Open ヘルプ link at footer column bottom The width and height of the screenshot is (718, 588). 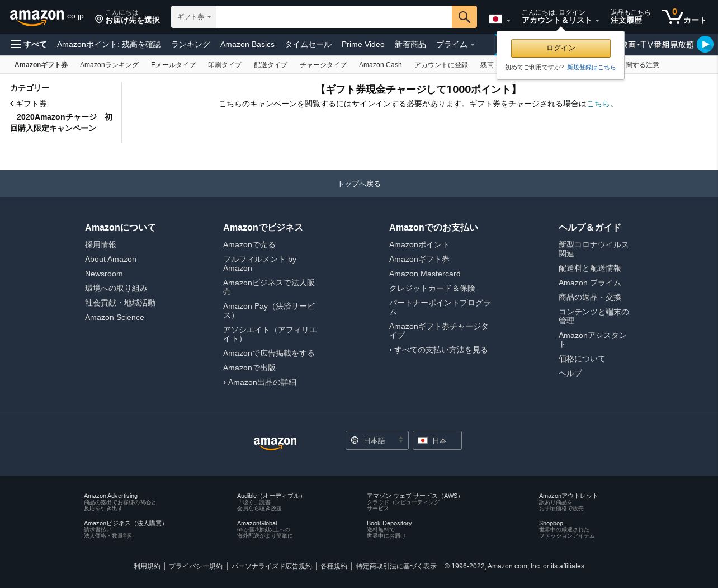[x=570, y=373]
